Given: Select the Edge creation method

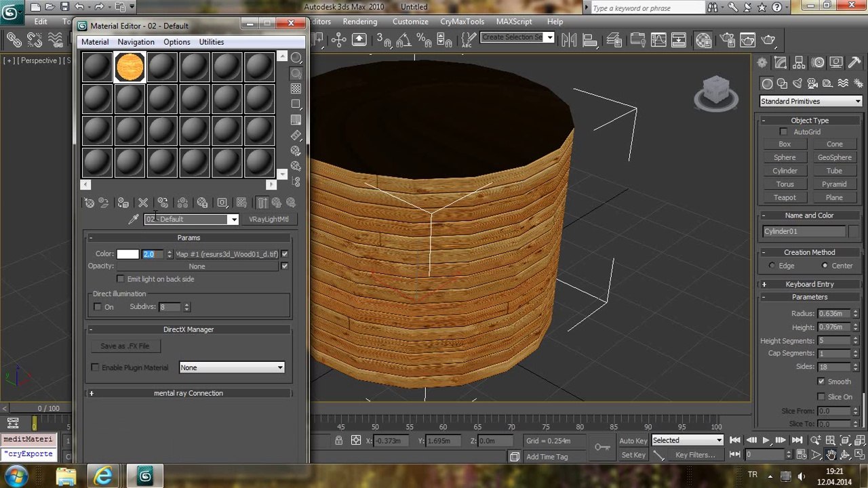Looking at the screenshot, I should click(772, 266).
